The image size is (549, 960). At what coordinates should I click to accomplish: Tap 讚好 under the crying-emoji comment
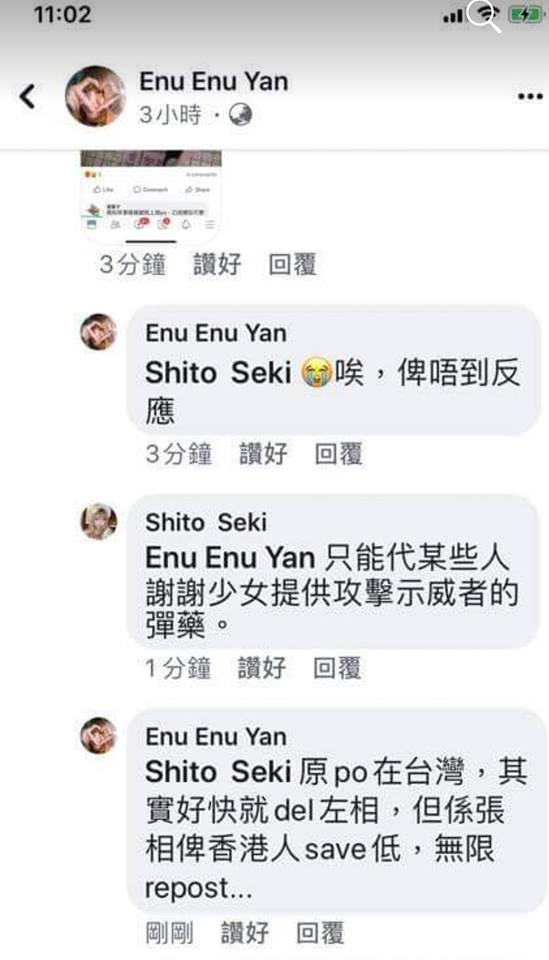263,454
